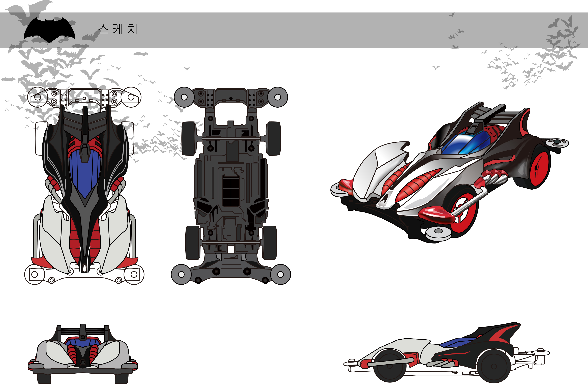The width and height of the screenshot is (588, 388).
Task: Click the blue canopy on top-view car
Action: click(85, 173)
